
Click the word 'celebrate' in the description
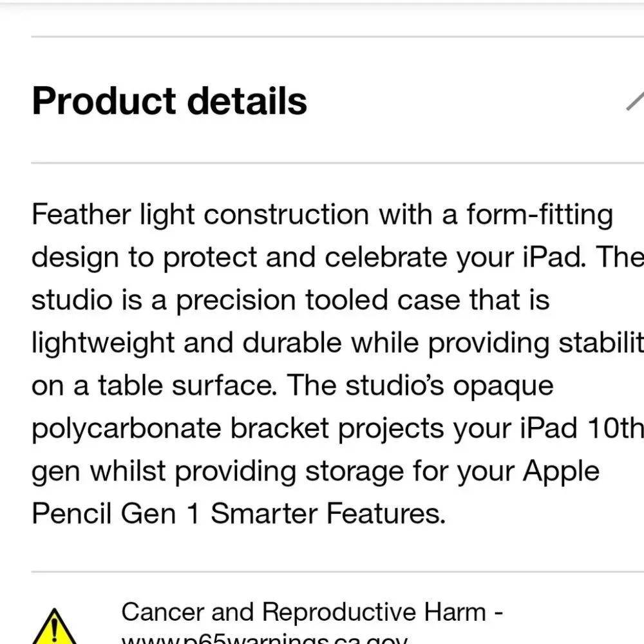coord(386,257)
